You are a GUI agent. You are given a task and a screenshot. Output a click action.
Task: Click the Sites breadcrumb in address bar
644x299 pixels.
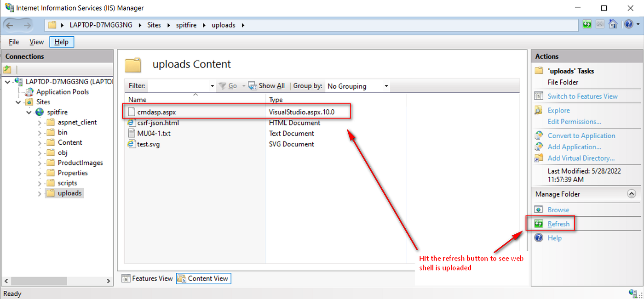click(x=154, y=25)
